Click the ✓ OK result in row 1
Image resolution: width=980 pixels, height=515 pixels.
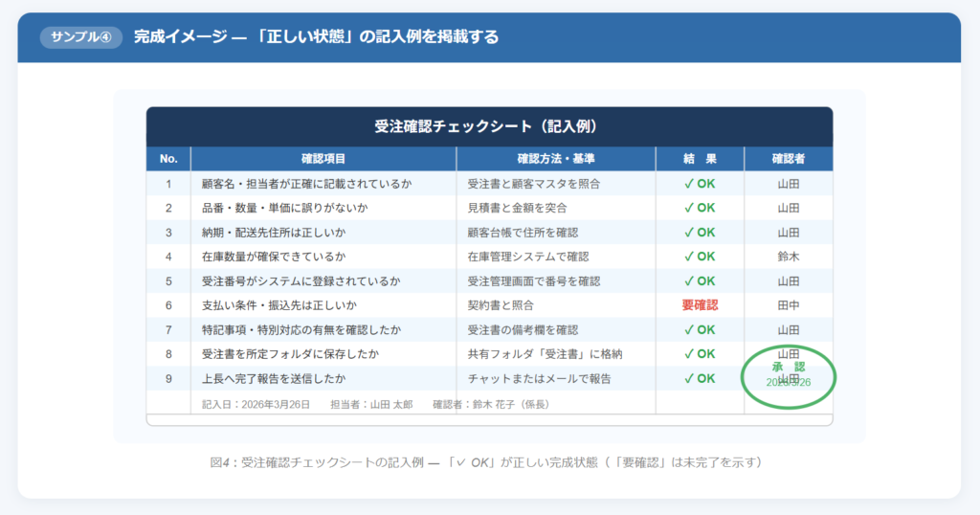click(700, 184)
